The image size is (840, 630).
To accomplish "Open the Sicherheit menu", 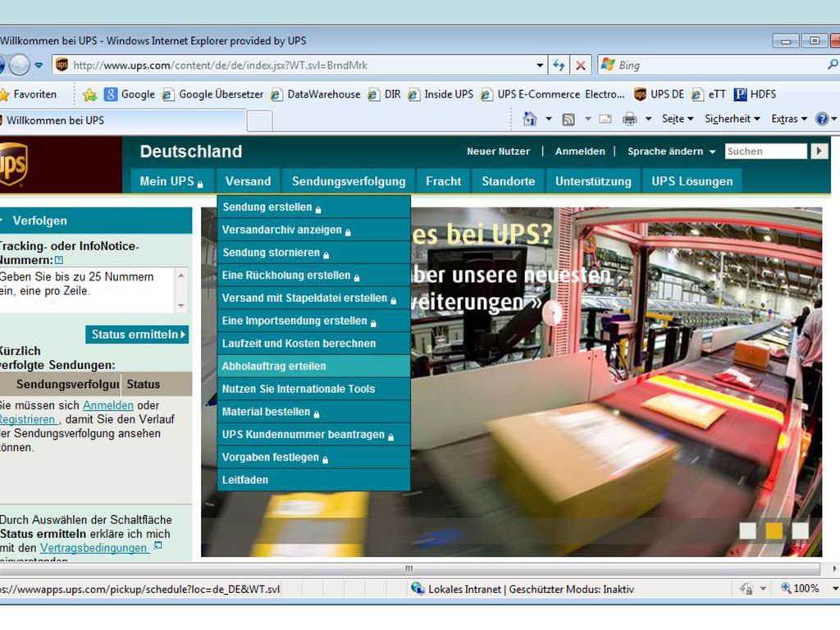I will pyautogui.click(x=732, y=119).
